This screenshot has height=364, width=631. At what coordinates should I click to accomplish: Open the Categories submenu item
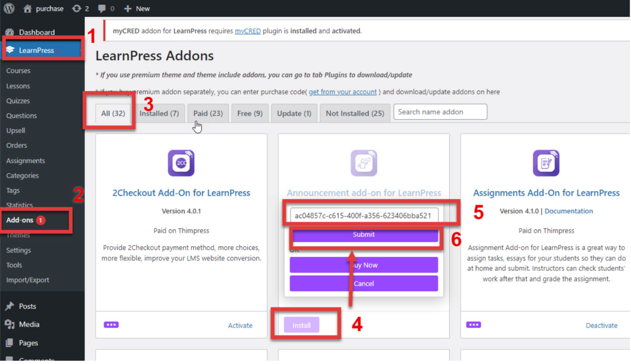pos(22,175)
